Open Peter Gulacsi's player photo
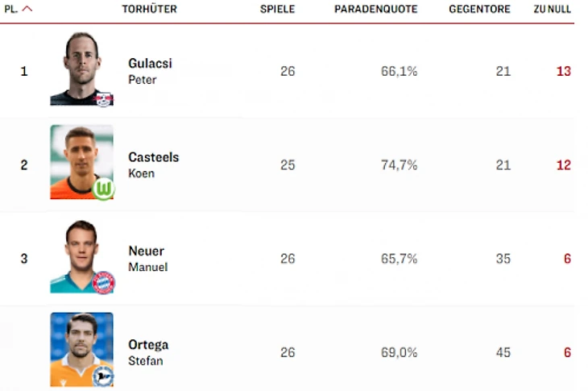 81,69
